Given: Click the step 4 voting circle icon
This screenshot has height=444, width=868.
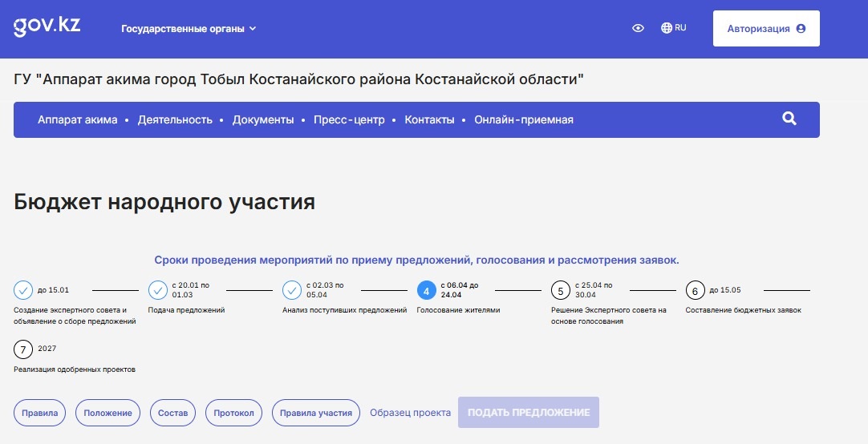Looking at the screenshot, I should coord(427,290).
